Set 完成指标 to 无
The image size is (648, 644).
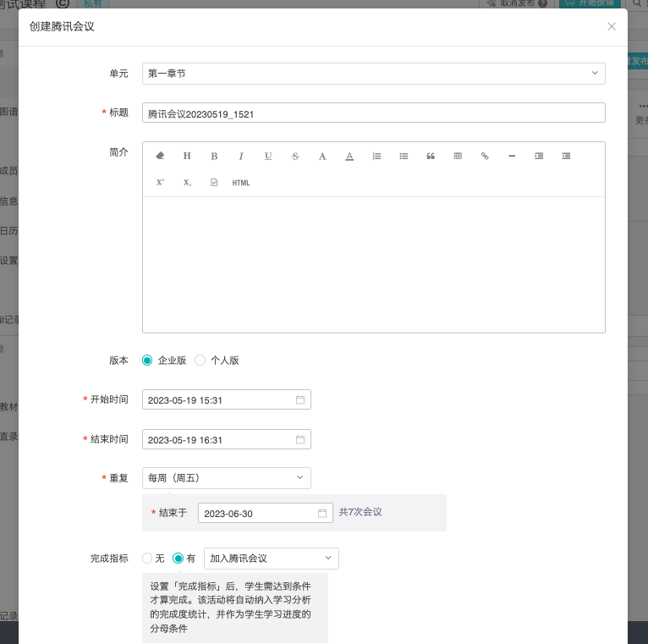(x=148, y=559)
